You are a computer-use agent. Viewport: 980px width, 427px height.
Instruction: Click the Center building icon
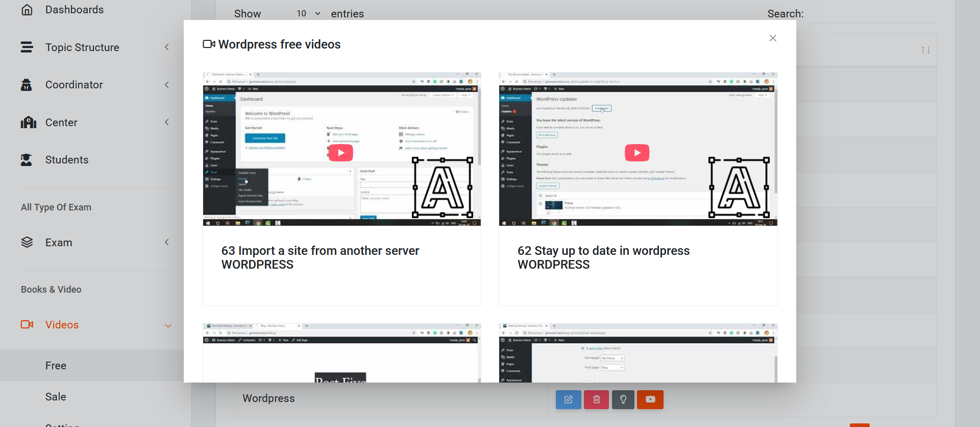(x=28, y=123)
